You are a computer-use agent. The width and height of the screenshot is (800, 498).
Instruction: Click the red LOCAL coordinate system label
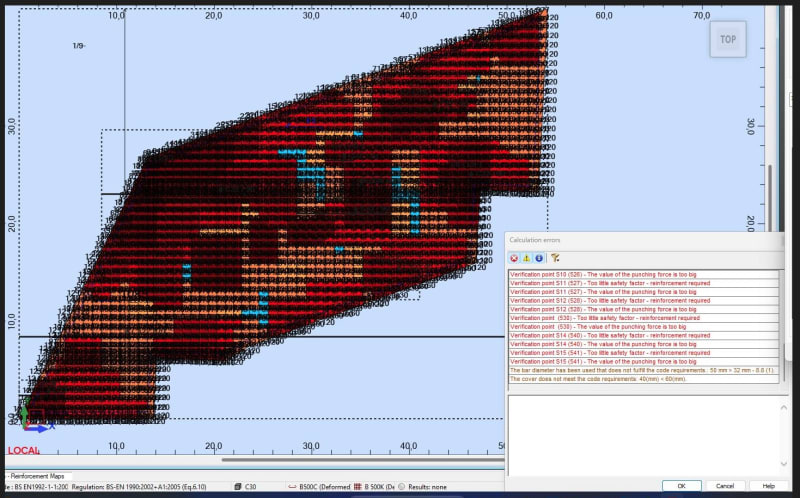(x=23, y=451)
